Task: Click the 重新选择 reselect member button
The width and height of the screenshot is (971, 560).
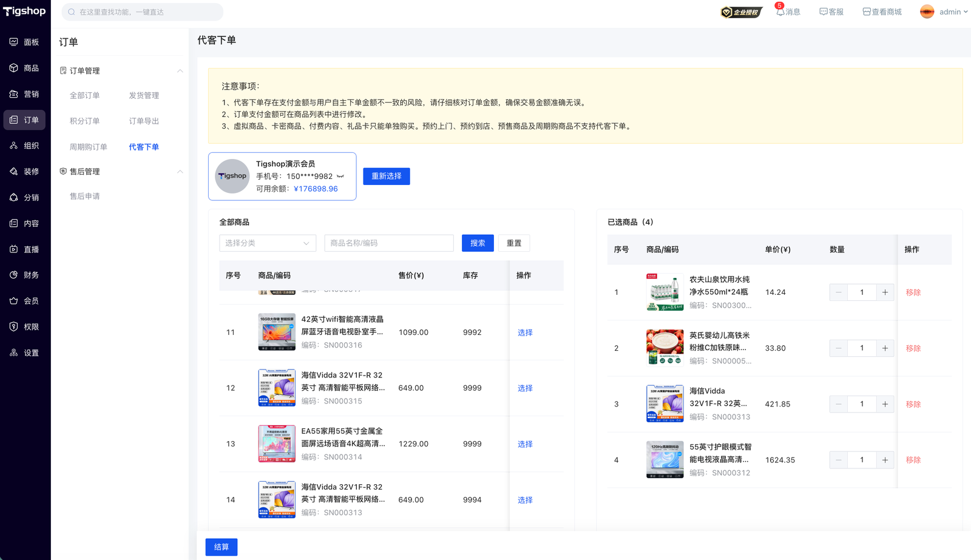Action: (386, 176)
